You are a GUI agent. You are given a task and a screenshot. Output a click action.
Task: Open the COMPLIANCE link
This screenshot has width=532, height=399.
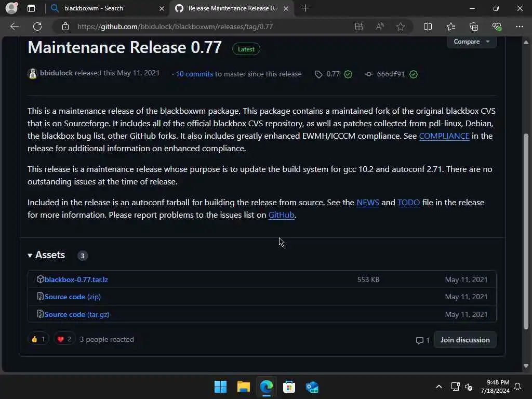444,136
